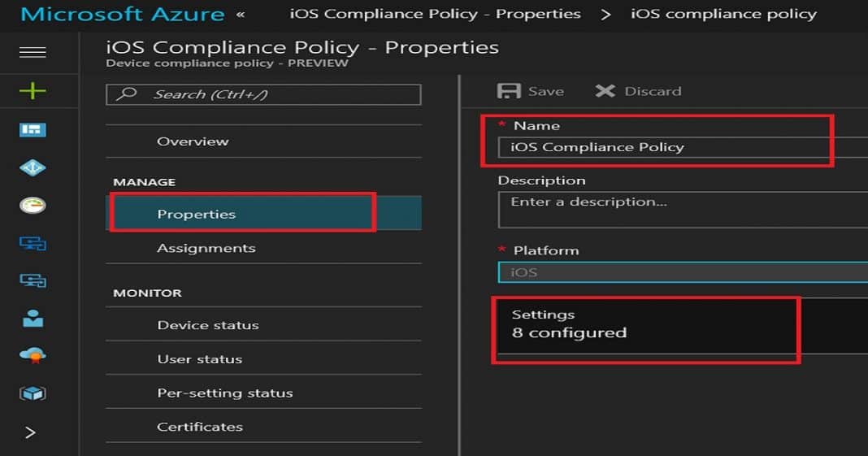Click the Discard button label
The width and height of the screenshot is (868, 456).
(653, 91)
